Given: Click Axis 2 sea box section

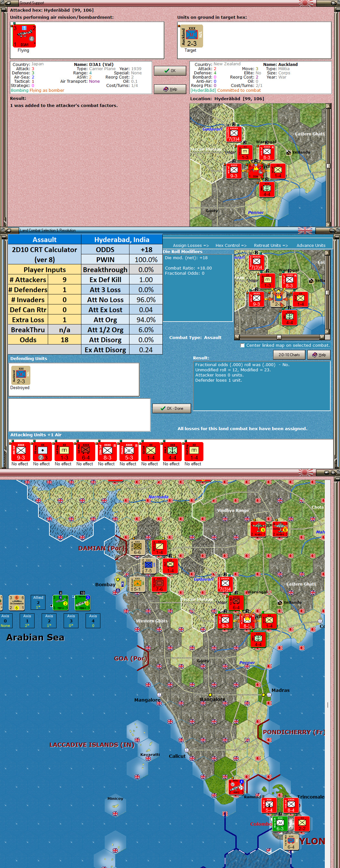Looking at the screenshot, I should [49, 620].
